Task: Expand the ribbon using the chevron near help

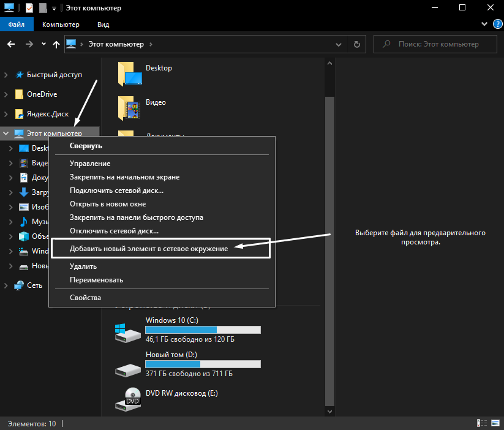Action: tap(484, 24)
